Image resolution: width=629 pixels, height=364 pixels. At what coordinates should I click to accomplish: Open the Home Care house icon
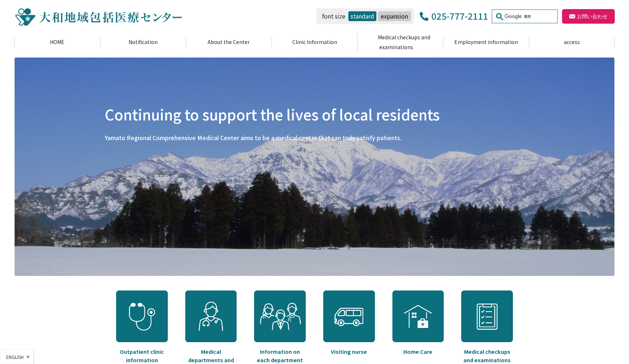pyautogui.click(x=418, y=316)
